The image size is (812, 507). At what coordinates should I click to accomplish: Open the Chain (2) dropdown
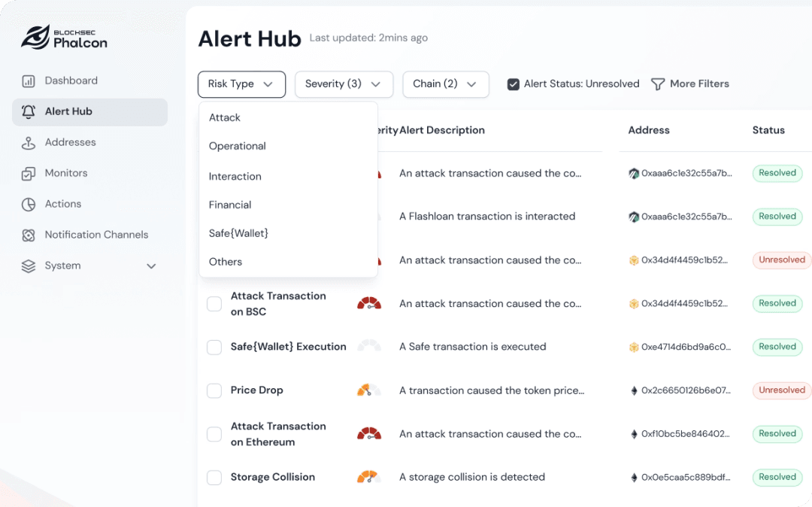point(445,84)
